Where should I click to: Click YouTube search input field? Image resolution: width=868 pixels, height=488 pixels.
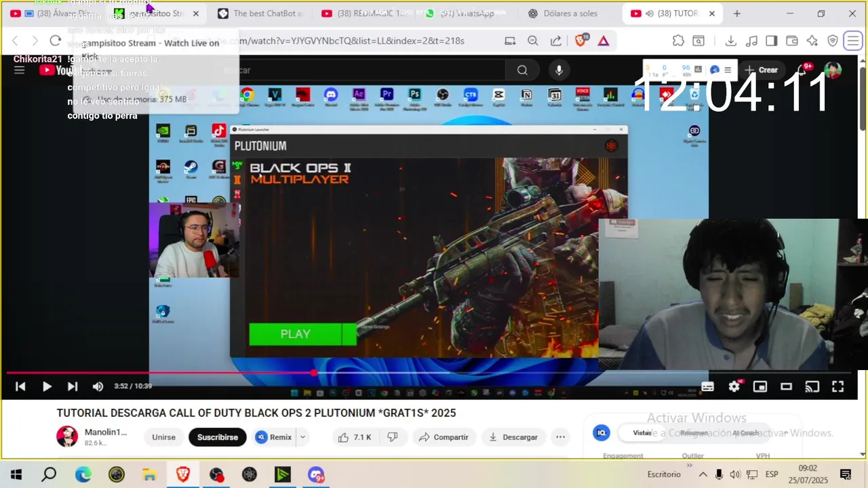pyautogui.click(x=363, y=70)
